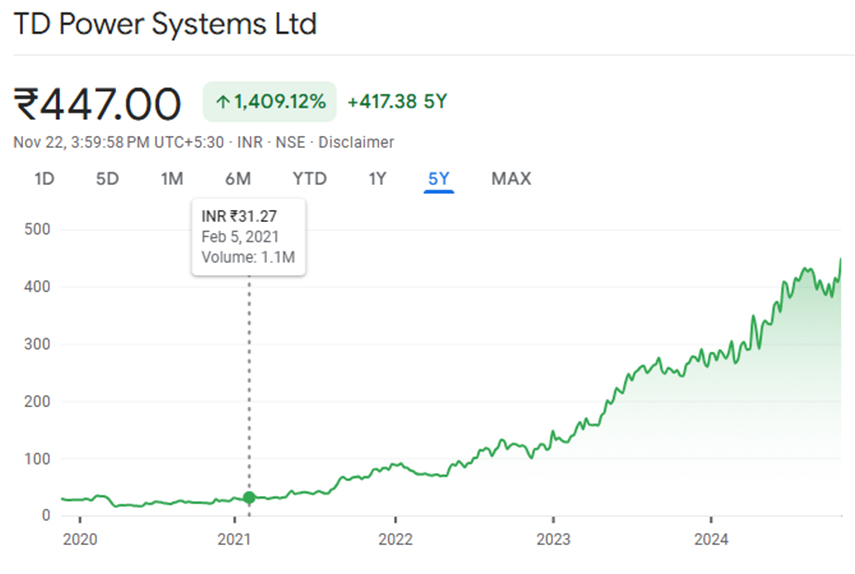Click the green data point marker on chart

(249, 497)
